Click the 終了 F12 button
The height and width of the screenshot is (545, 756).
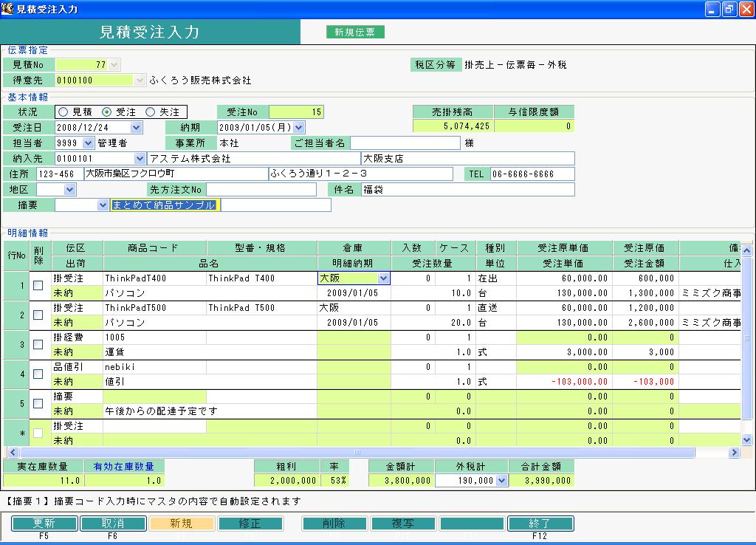click(540, 524)
